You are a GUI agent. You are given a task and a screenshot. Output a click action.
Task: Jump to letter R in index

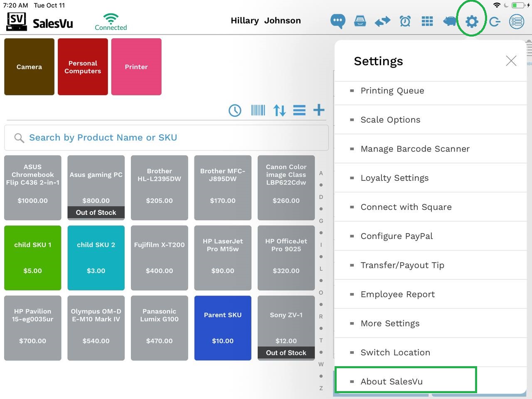(321, 317)
